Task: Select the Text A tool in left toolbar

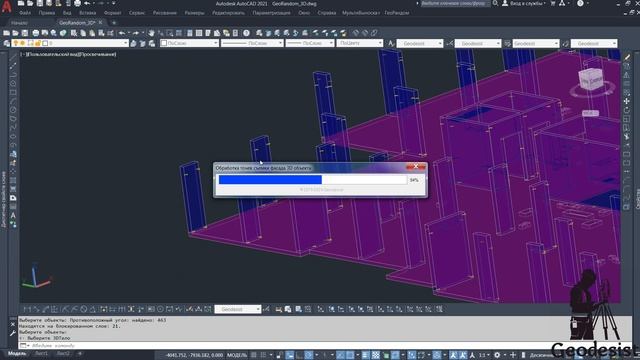Action: point(13,216)
